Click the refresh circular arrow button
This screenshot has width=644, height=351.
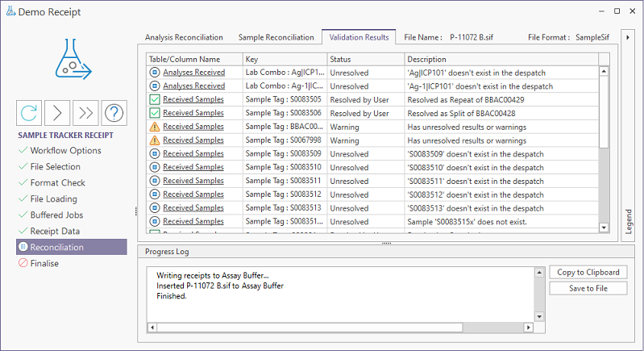click(30, 113)
